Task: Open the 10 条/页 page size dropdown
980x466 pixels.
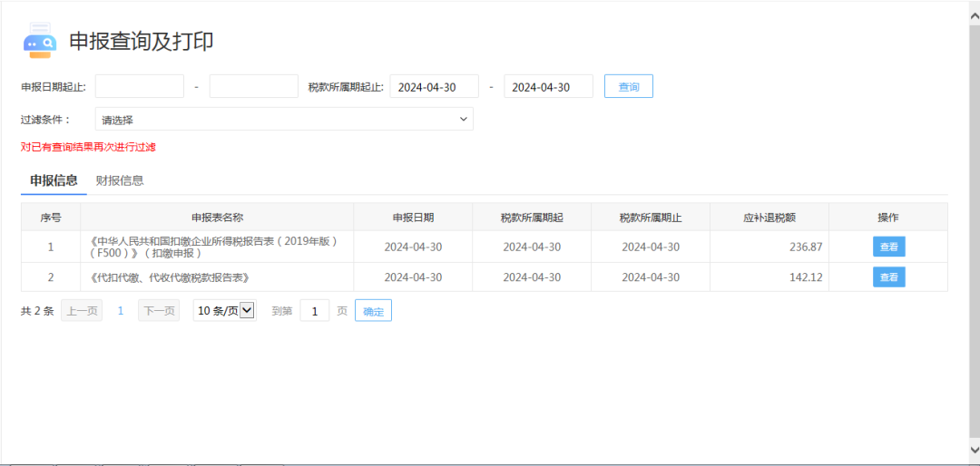Action: point(224,310)
